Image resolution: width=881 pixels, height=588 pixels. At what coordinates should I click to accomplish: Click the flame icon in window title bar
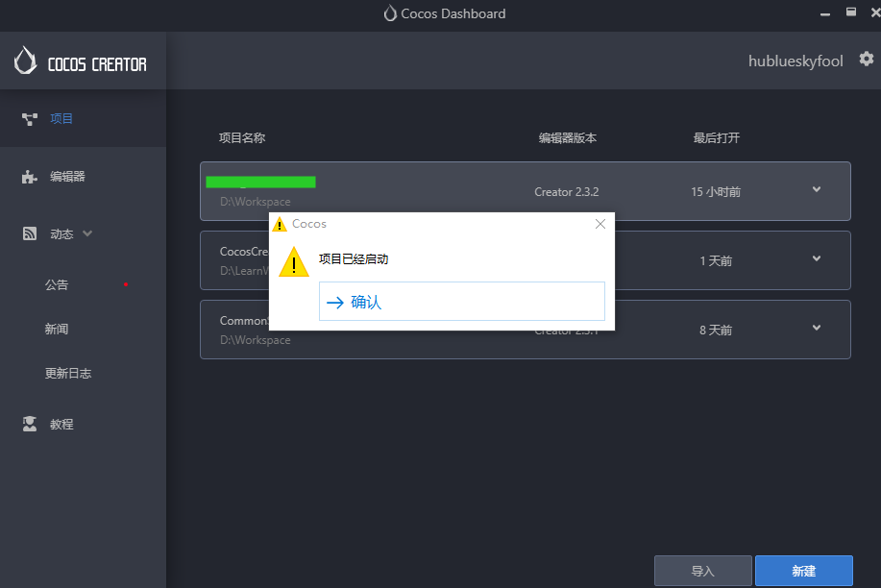390,13
